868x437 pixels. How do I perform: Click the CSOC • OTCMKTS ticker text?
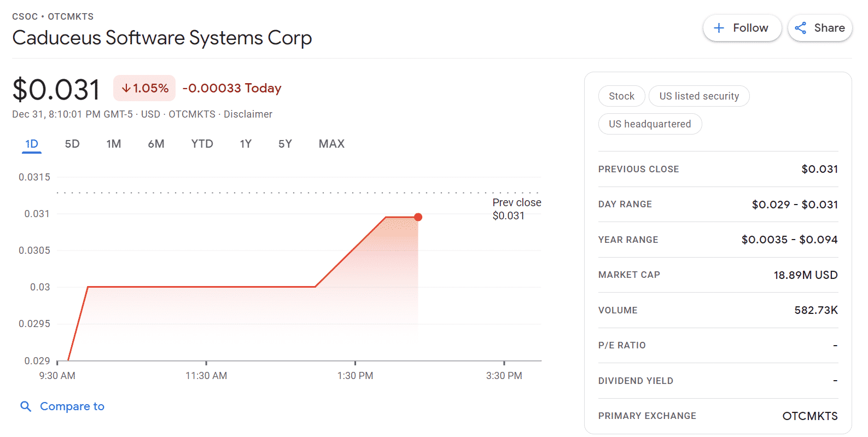coord(53,16)
